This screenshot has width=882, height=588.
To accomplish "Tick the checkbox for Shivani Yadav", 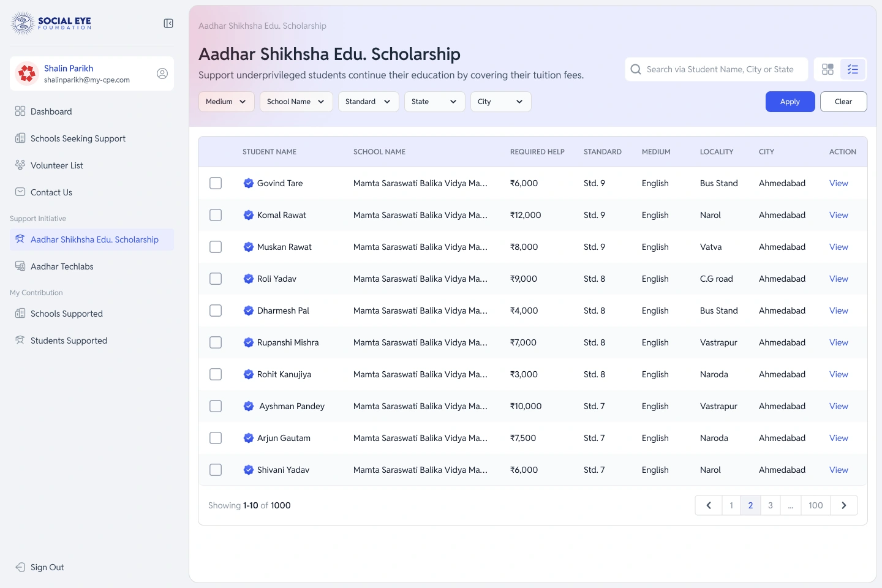I will tap(216, 470).
